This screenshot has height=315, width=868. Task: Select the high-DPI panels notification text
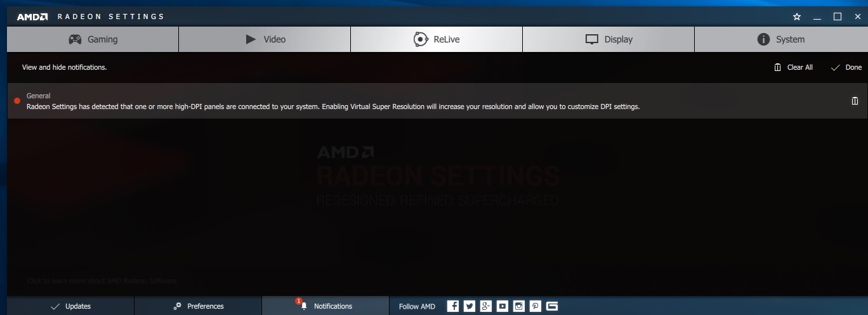point(333,106)
